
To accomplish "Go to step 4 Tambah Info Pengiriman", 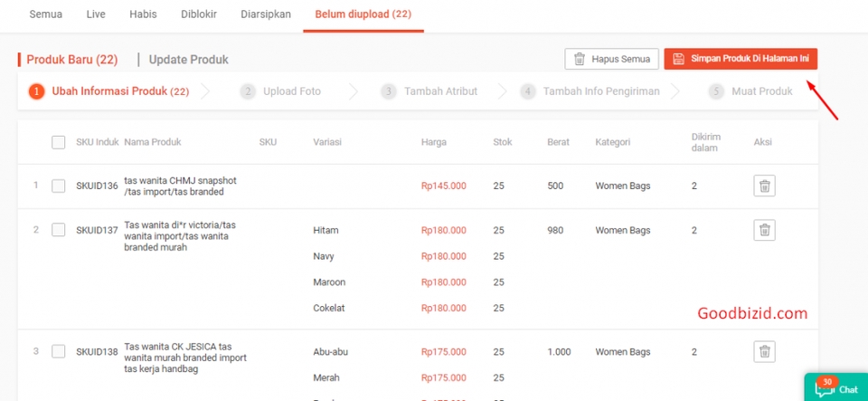I will pos(590,91).
